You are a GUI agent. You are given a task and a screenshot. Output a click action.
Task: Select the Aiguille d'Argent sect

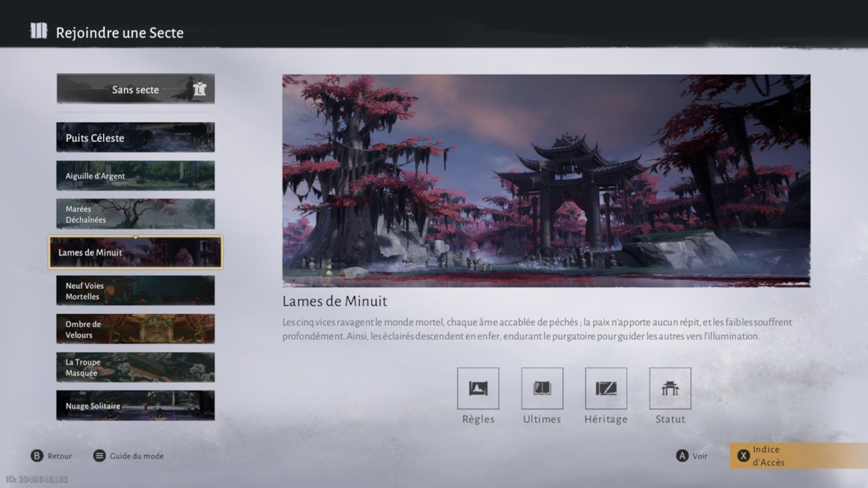tap(135, 176)
